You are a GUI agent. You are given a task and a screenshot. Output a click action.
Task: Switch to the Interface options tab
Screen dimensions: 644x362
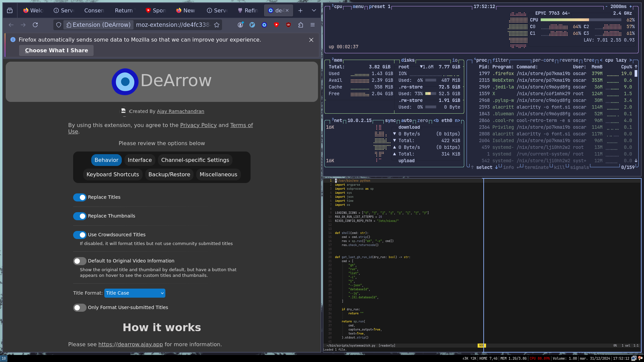(140, 160)
